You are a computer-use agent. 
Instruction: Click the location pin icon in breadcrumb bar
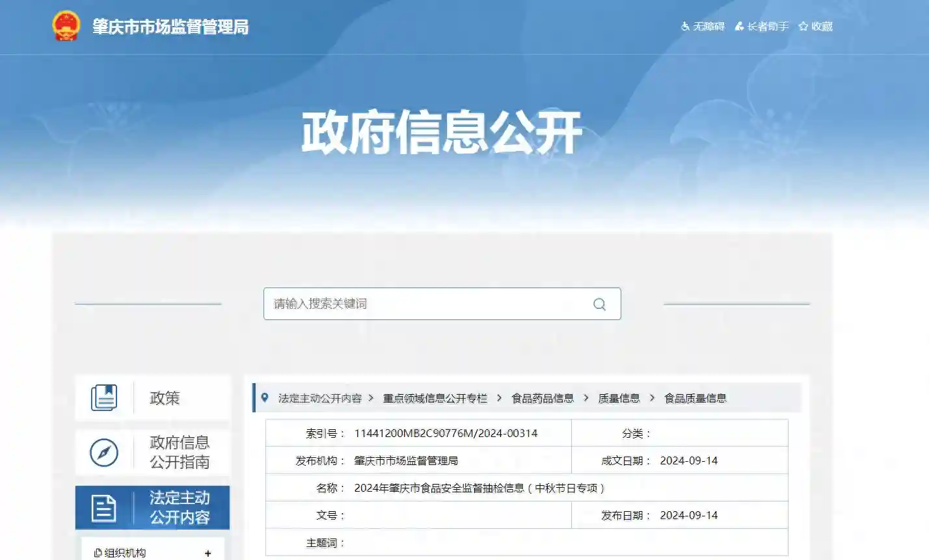coord(264,398)
